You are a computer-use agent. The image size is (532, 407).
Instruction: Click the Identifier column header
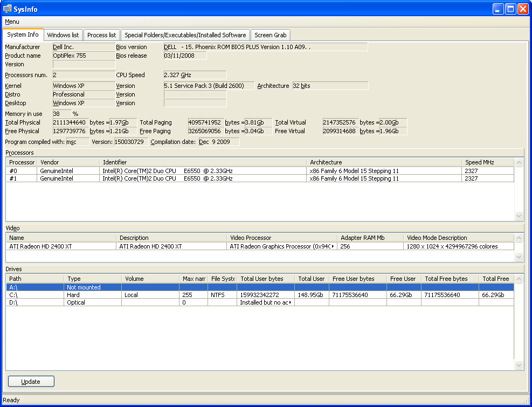pyautogui.click(x=203, y=162)
